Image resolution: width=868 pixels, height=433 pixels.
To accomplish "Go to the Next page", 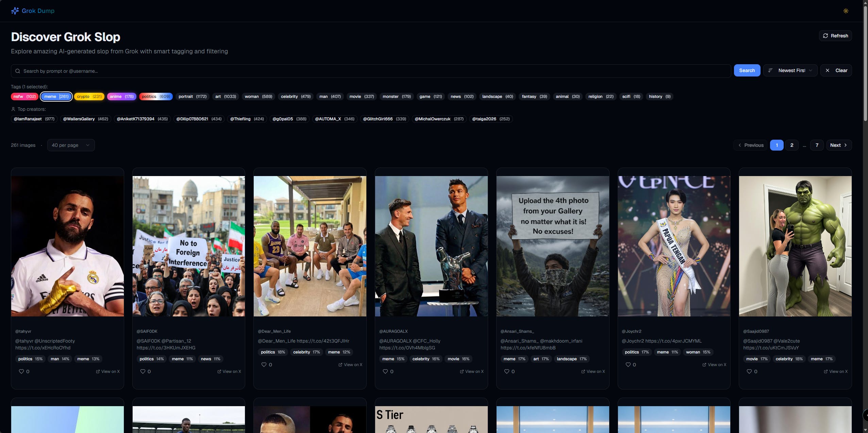I will [838, 145].
